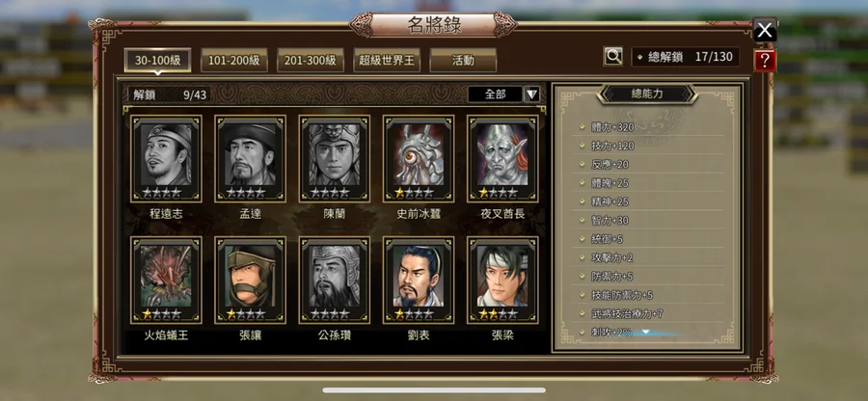Open the 史前冰蠶 monster card
This screenshot has width=868, height=401.
click(419, 159)
